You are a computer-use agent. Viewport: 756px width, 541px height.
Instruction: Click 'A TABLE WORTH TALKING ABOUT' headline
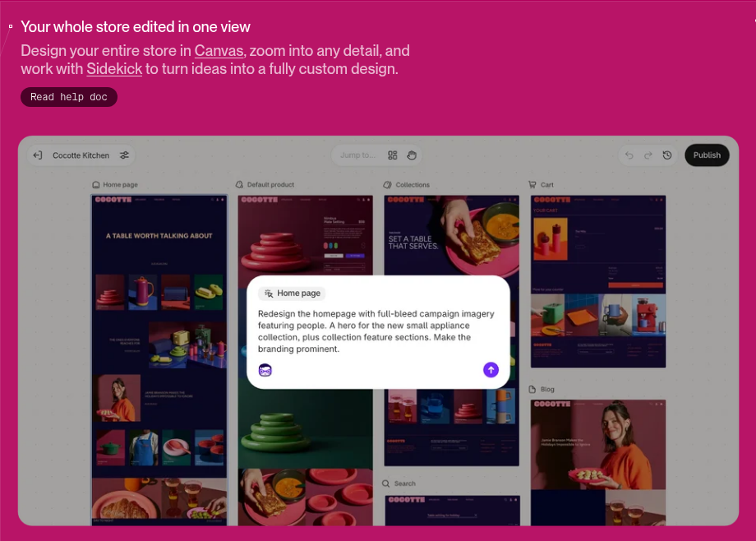pos(159,236)
